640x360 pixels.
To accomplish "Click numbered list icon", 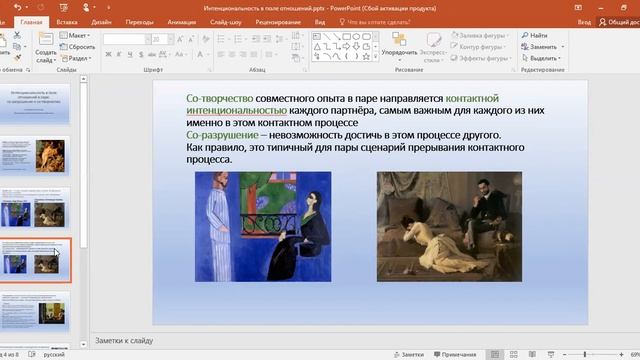I will pyautogui.click(x=238, y=39).
